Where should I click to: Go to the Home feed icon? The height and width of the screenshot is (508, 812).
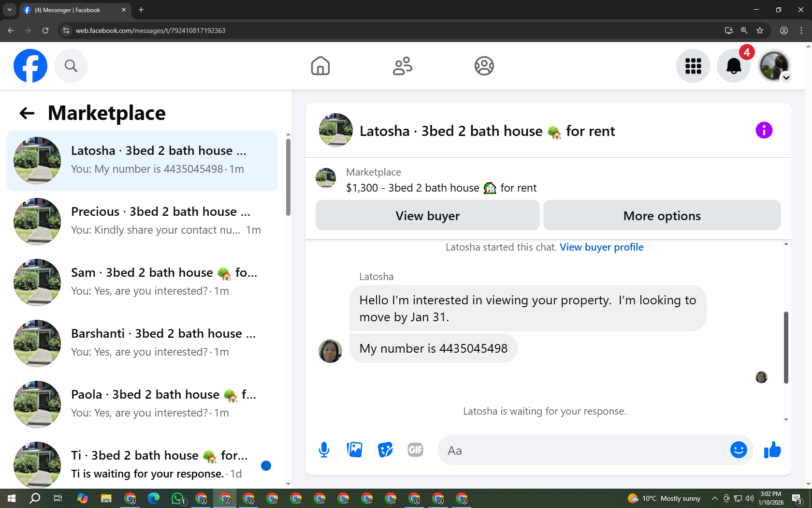(x=320, y=66)
